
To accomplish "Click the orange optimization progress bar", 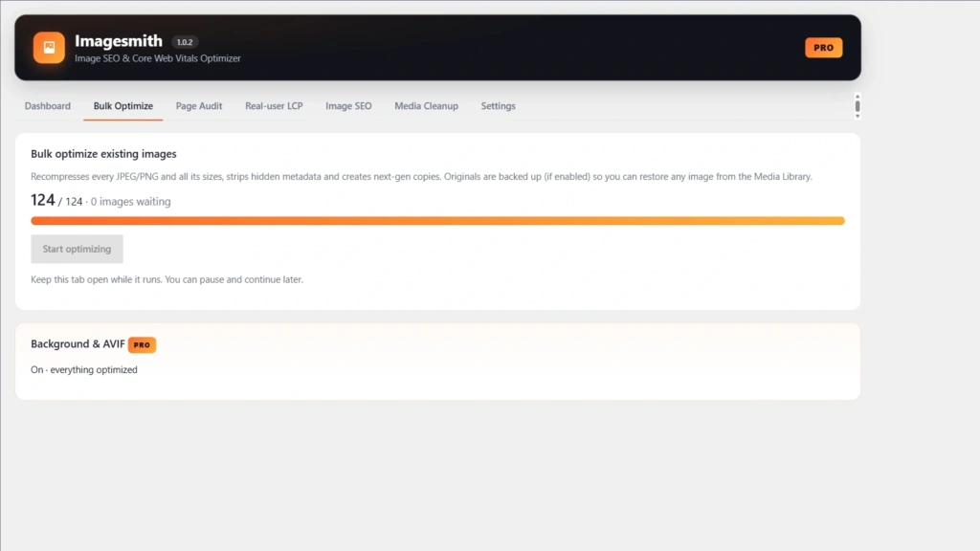I will point(437,221).
